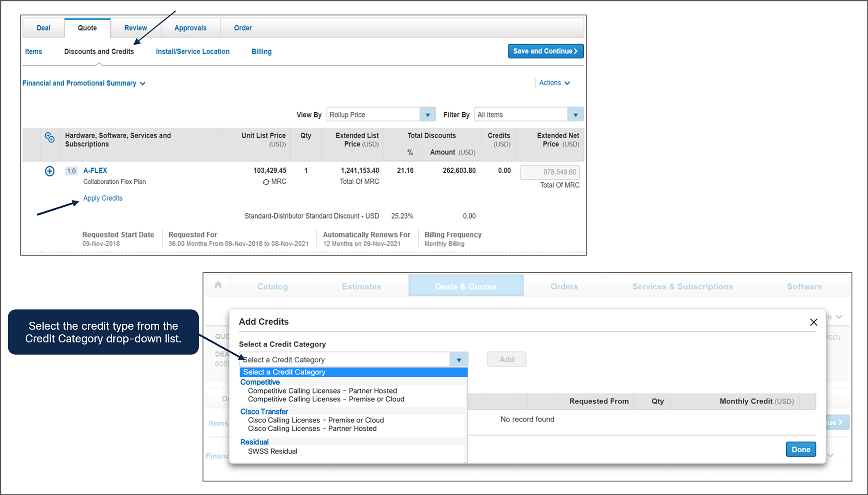Click the 'Monthly Credit (USD)' column header

click(x=757, y=401)
